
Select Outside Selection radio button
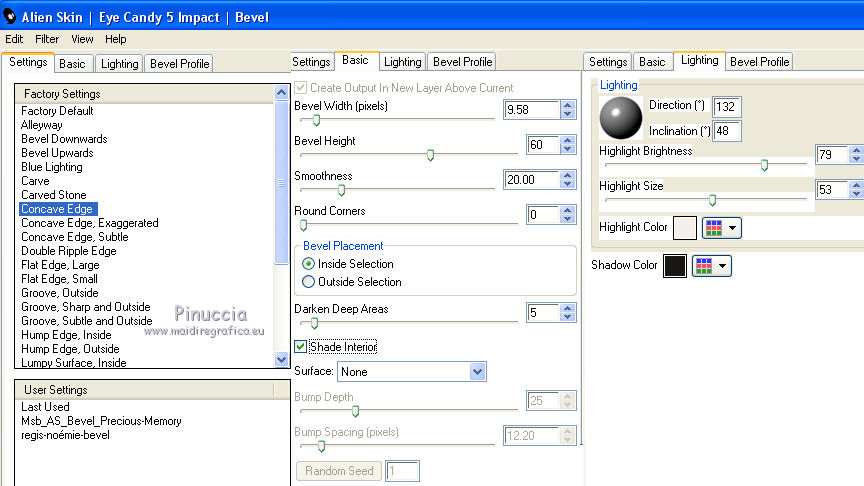tap(309, 282)
